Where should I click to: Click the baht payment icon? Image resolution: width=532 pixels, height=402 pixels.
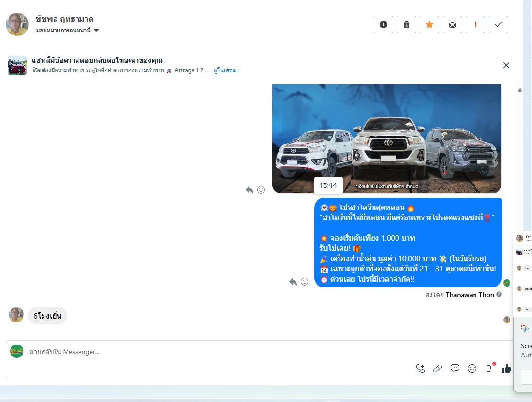point(489,368)
